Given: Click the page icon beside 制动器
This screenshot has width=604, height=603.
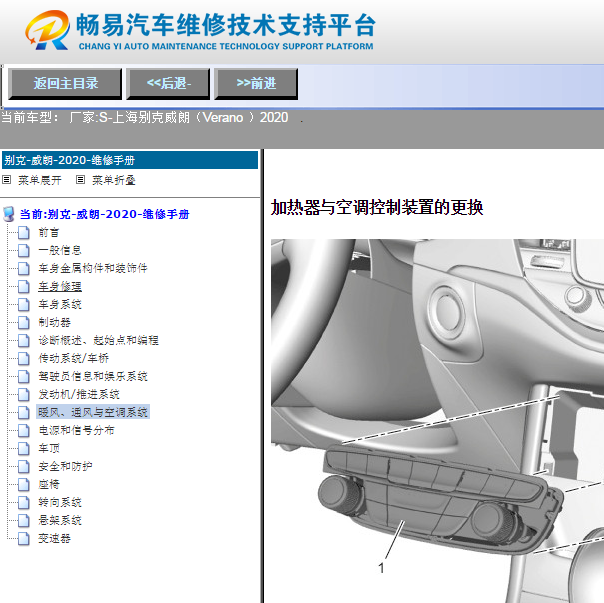Looking at the screenshot, I should click(x=23, y=322).
